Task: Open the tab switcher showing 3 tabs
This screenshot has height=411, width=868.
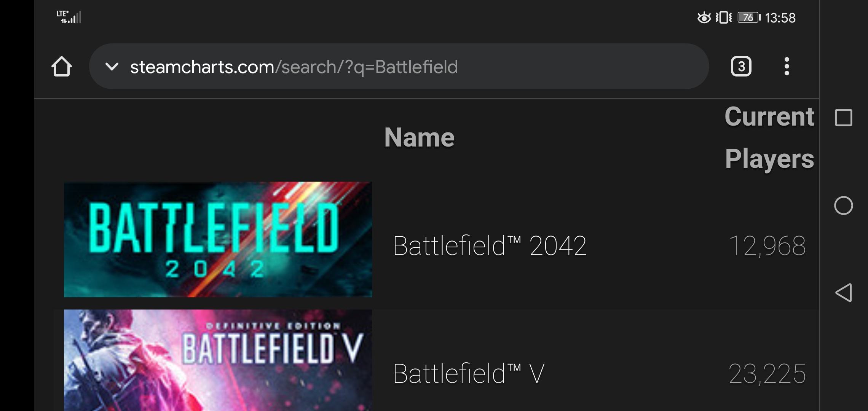Action: point(741,67)
